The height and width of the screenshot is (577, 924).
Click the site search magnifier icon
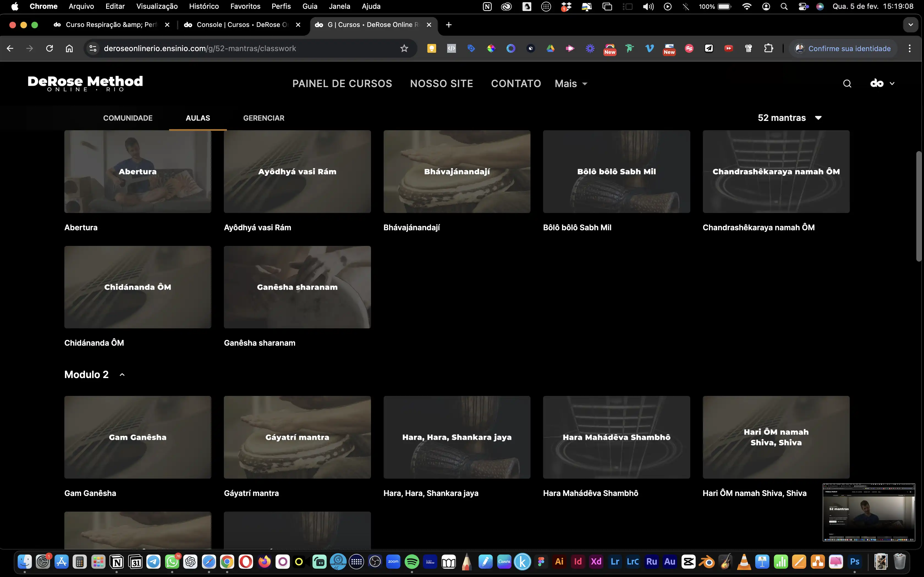tap(847, 84)
